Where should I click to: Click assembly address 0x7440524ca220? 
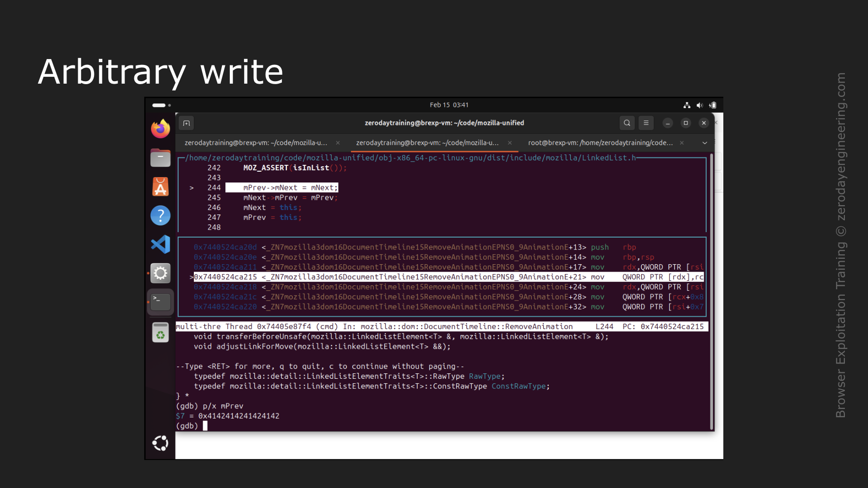(x=225, y=307)
